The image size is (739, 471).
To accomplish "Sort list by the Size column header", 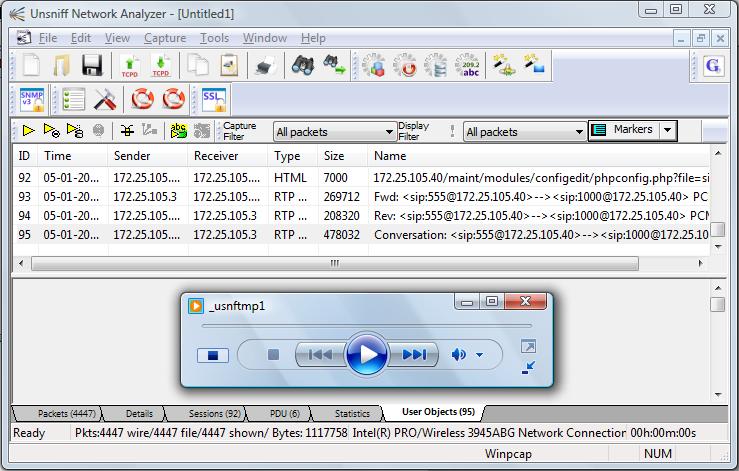I will click(343, 156).
